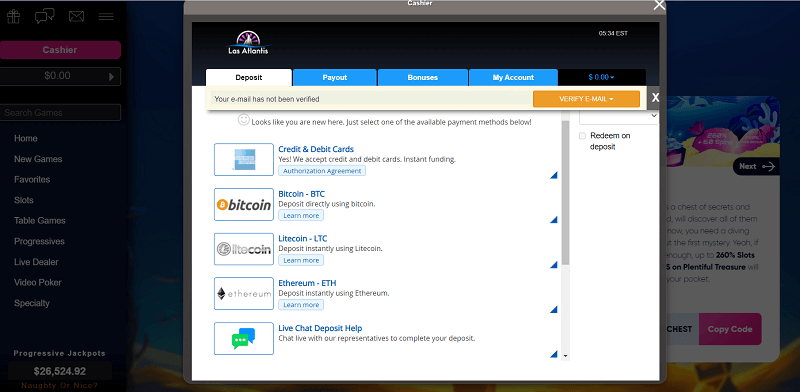The width and height of the screenshot is (800, 392).
Task: Focus the Search Games field
Action: click(60, 113)
